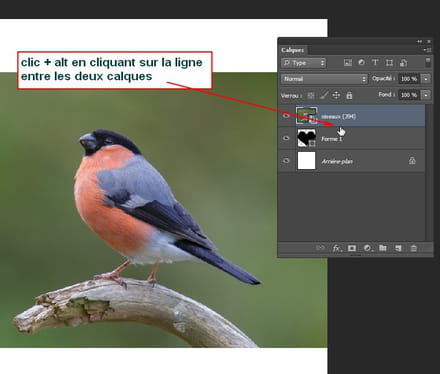This screenshot has height=374, width=440.
Task: Toggle the layer filtering switch
Action: point(428,62)
